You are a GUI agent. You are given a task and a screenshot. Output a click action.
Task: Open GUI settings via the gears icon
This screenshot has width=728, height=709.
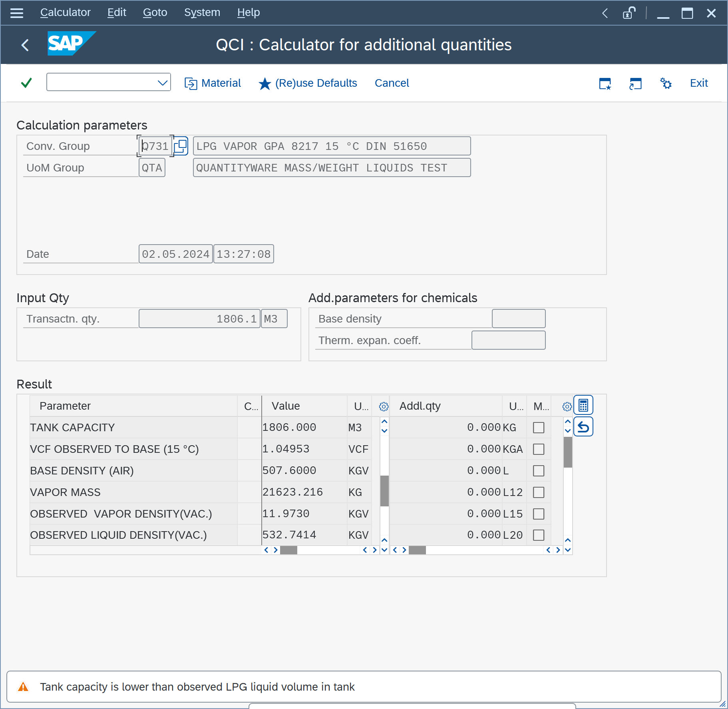(666, 83)
